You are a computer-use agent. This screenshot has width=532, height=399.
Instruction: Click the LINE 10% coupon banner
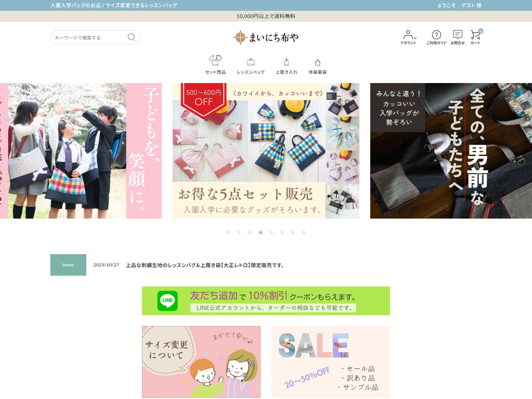coord(265,301)
